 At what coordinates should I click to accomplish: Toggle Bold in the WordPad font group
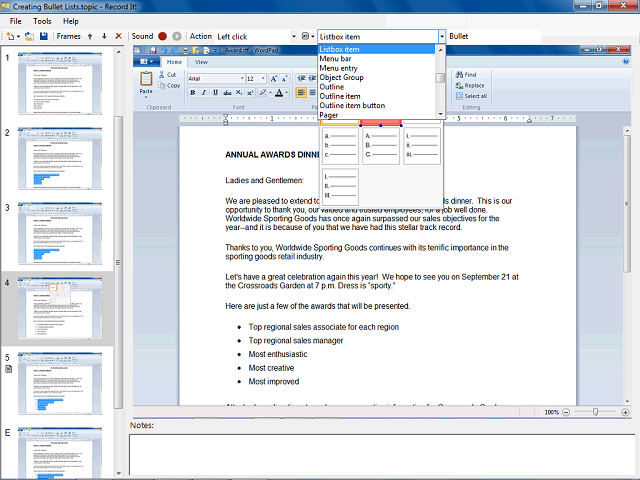pos(193,93)
